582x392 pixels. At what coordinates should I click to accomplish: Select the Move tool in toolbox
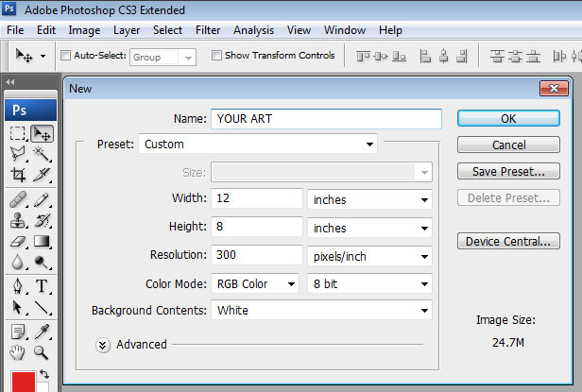click(x=42, y=133)
